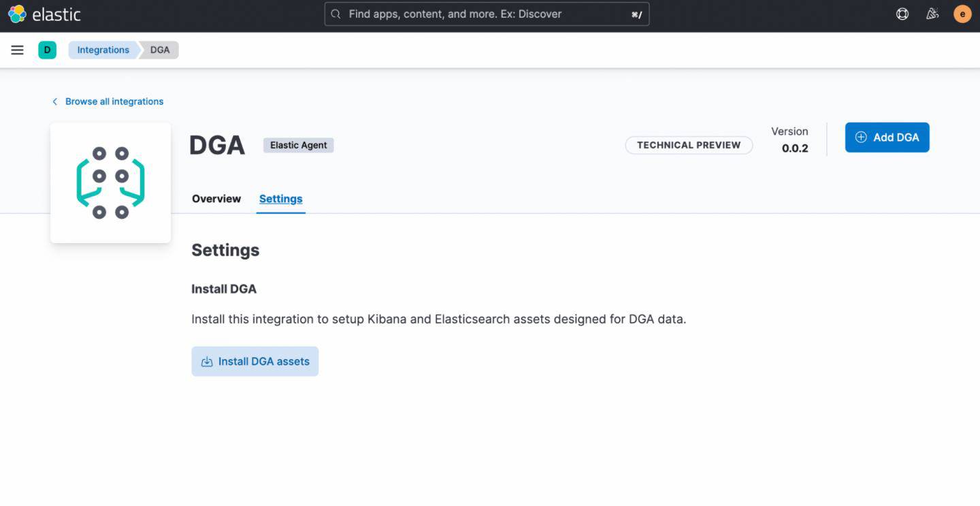Screen dimensions: 980x506
Task: Click Install DGA assets button
Action: pyautogui.click(x=255, y=362)
